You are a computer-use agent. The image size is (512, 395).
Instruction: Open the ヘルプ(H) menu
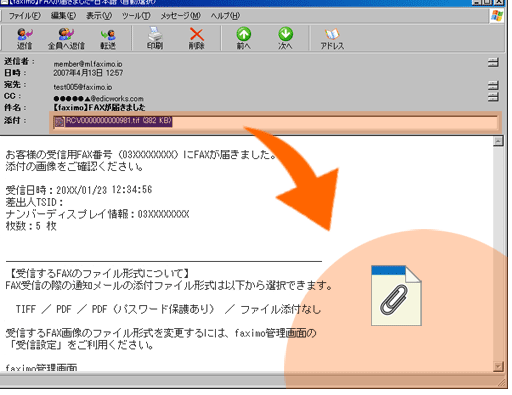tap(225, 16)
